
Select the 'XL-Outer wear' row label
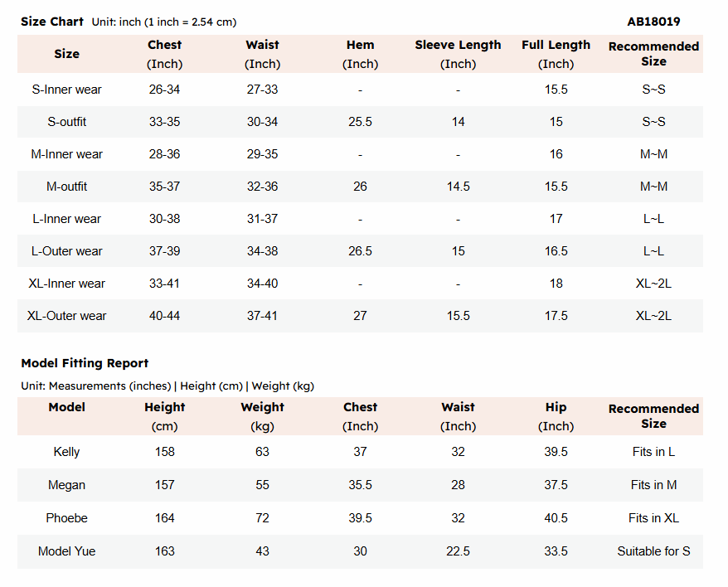point(67,316)
